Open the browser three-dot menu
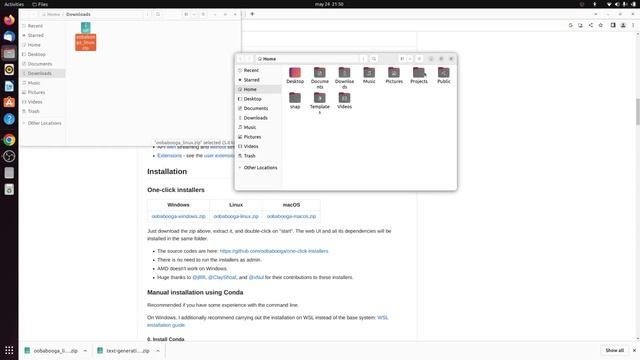This screenshot has height=360, width=640. pyautogui.click(x=633, y=25)
